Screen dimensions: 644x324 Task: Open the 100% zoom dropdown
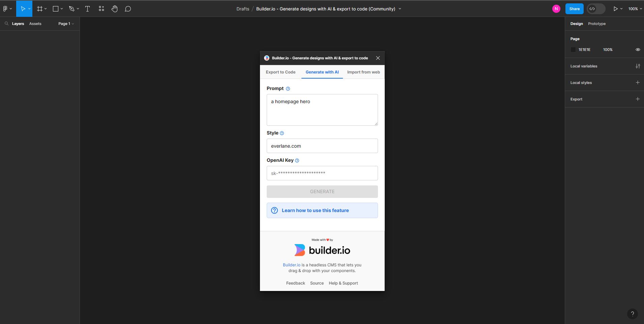click(635, 9)
